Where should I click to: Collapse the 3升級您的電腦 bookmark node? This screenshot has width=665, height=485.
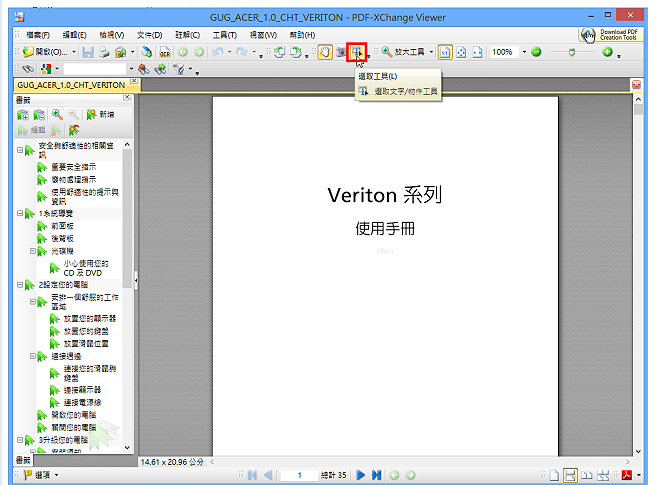[x=20, y=440]
